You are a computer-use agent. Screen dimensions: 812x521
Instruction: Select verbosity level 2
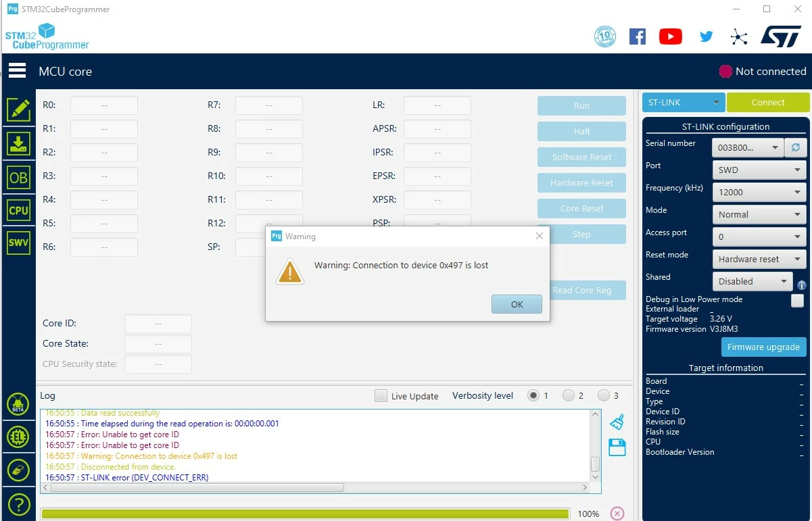pos(569,395)
